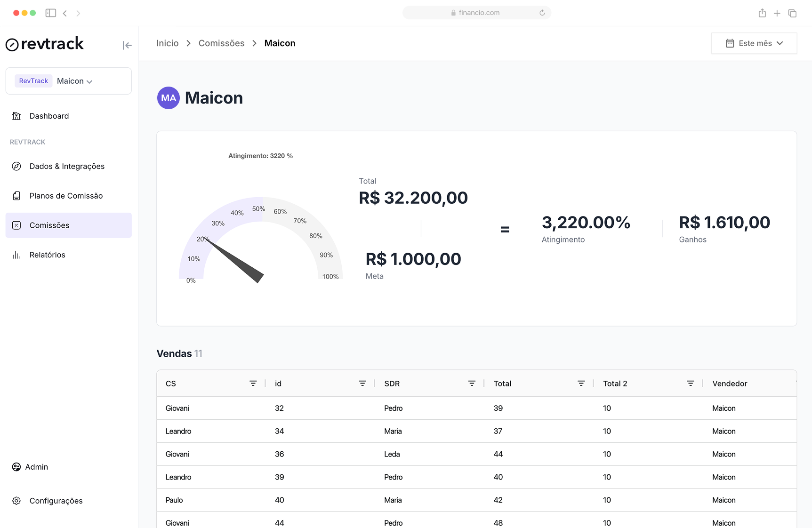Click the Safari share icon
The image size is (812, 528).
[x=762, y=13]
